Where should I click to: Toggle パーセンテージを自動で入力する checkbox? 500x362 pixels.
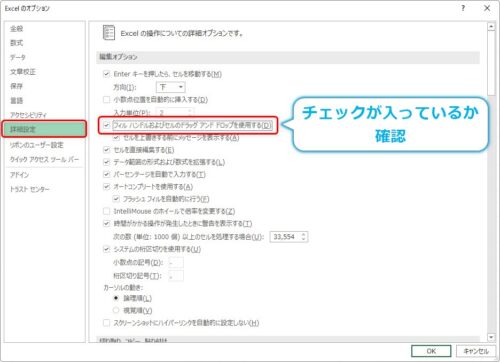pos(106,174)
